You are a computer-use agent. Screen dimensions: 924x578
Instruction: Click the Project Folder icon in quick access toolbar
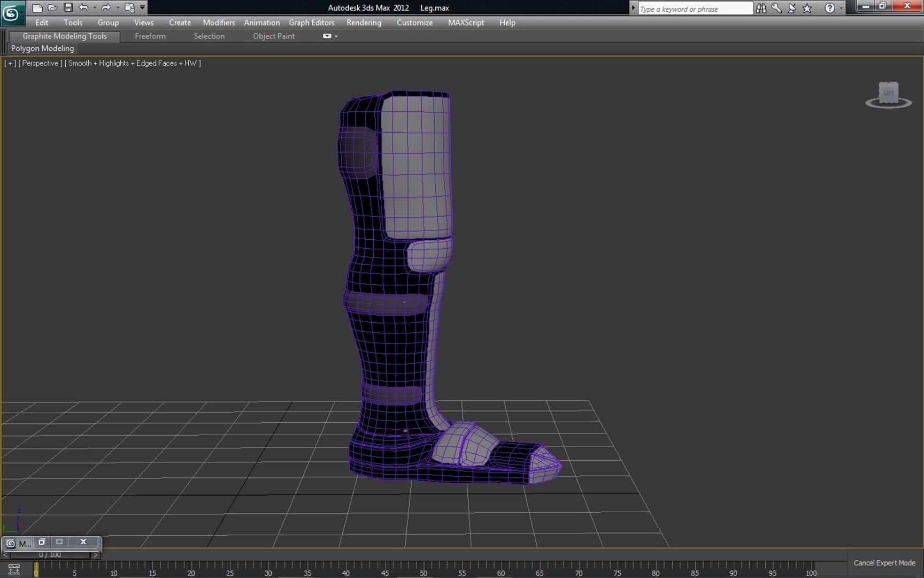[x=129, y=7]
